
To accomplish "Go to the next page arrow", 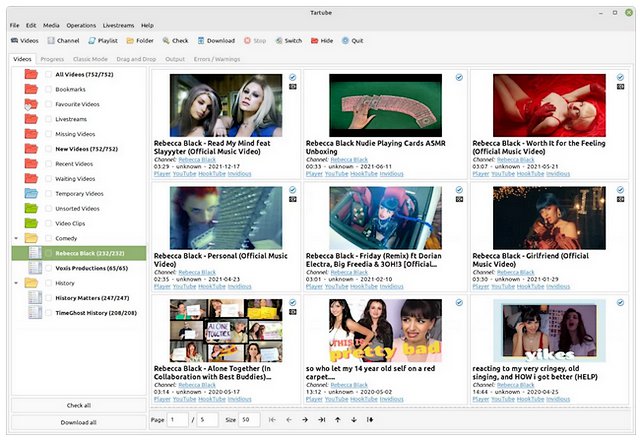I will pos(305,420).
